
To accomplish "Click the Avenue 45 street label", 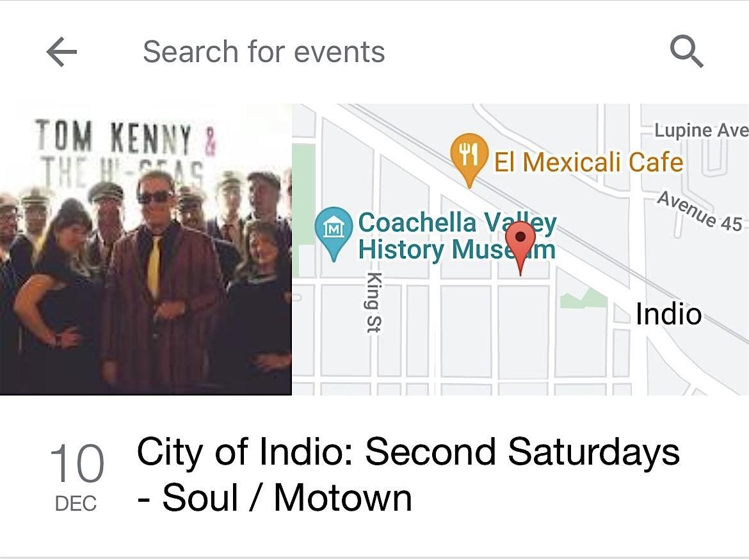I will tap(700, 211).
